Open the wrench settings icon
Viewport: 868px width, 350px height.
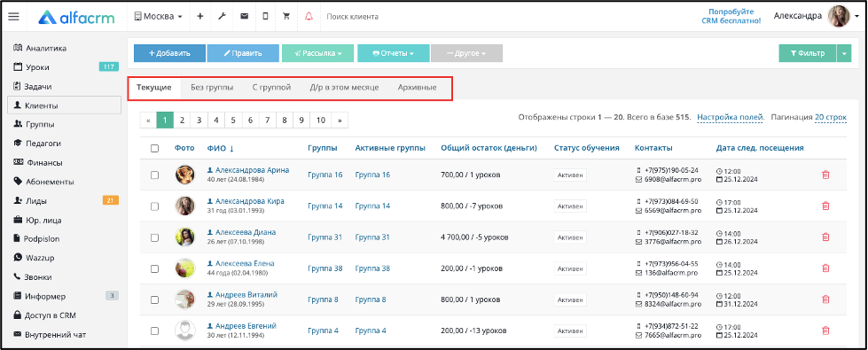pos(222,17)
